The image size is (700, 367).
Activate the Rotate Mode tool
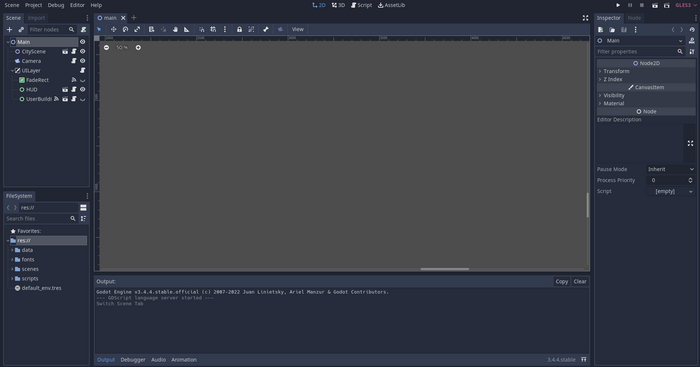click(x=125, y=29)
